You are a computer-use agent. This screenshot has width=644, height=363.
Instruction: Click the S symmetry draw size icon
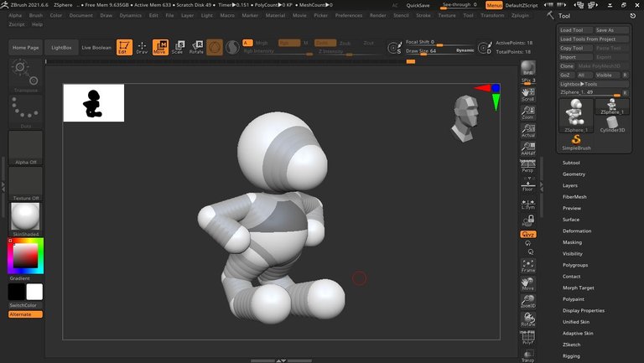(395, 48)
